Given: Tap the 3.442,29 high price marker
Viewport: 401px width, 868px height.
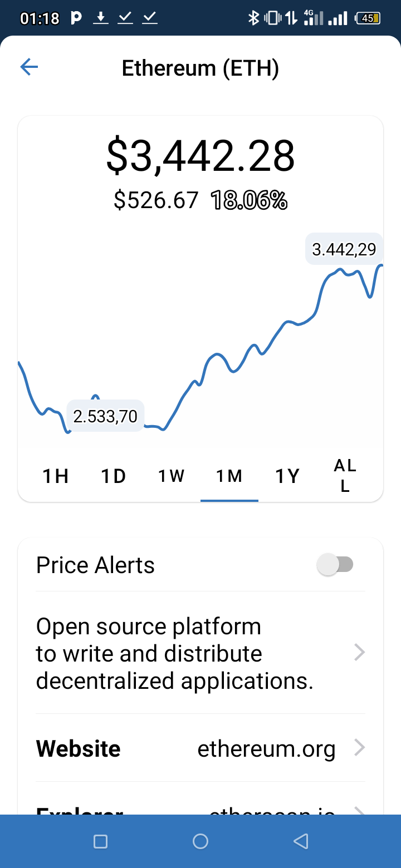Looking at the screenshot, I should point(344,249).
